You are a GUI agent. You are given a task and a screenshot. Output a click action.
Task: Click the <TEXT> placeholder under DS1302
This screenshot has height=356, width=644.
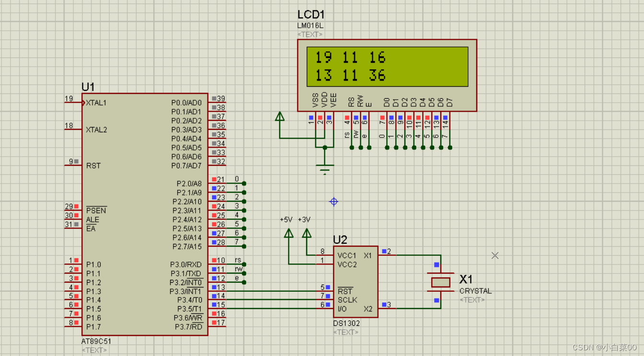coord(346,332)
